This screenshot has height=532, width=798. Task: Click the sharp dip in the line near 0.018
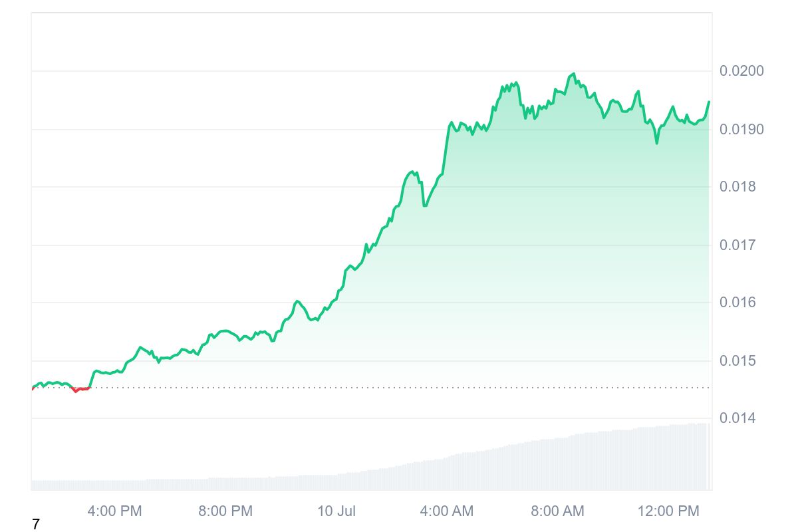[425, 205]
